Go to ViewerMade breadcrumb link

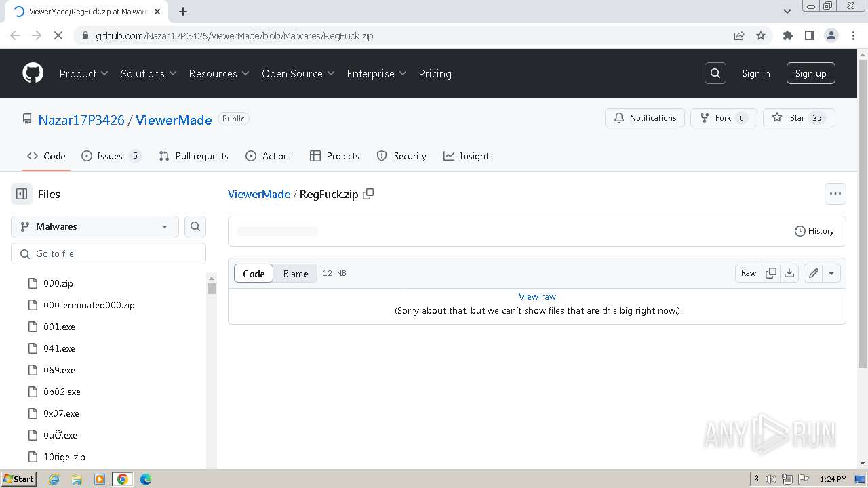[259, 194]
